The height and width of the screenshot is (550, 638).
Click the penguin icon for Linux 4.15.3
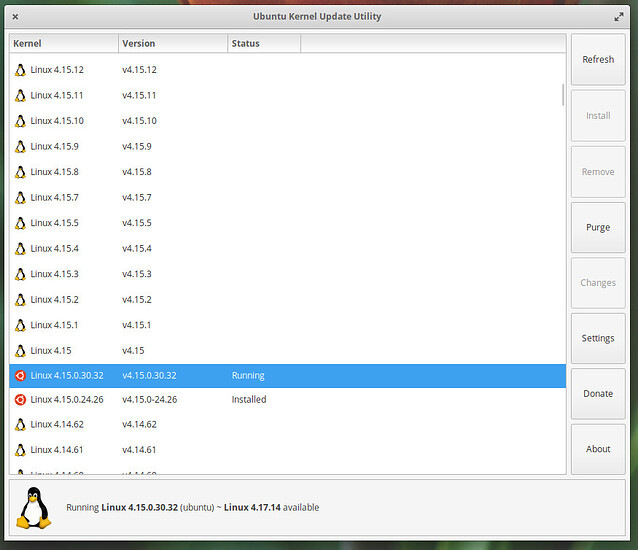[x=20, y=274]
